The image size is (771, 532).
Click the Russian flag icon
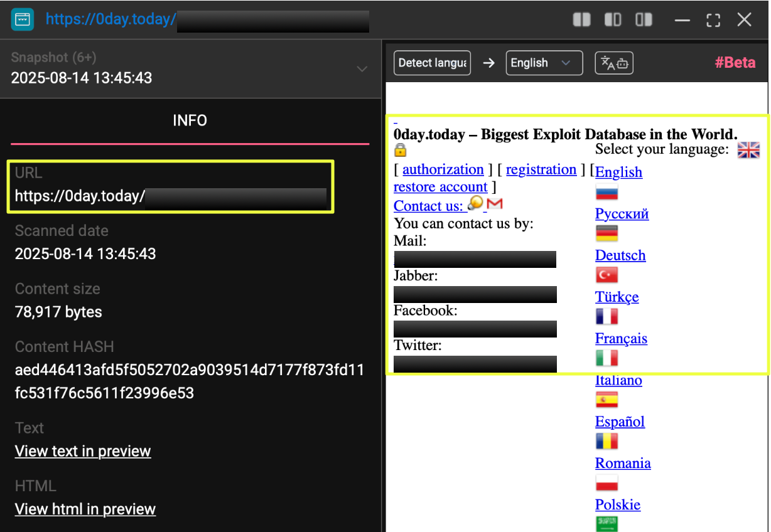point(607,193)
